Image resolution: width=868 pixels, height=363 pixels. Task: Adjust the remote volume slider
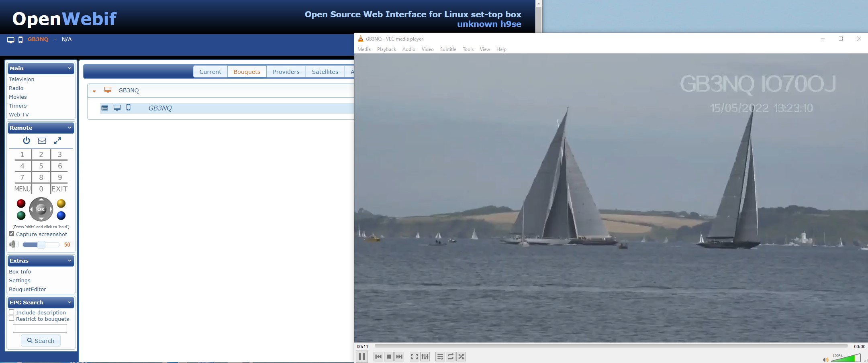[41, 245]
